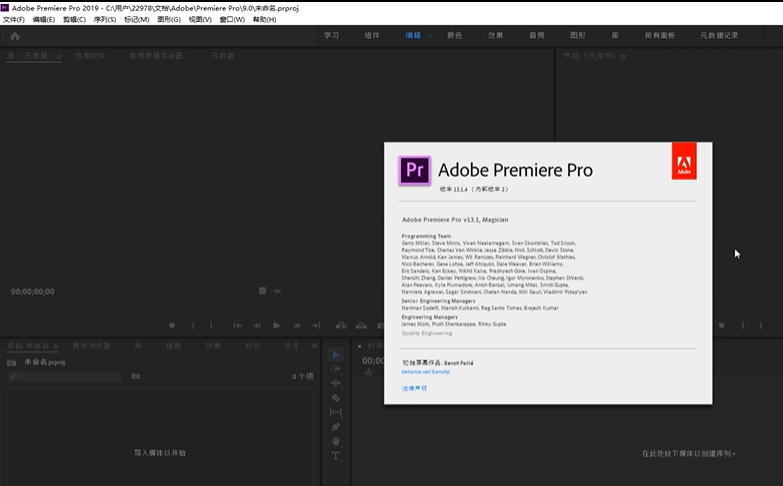Screen dimensions: 783x486
Task: Switch to the 颜色 workspace tab
Action: coord(454,36)
